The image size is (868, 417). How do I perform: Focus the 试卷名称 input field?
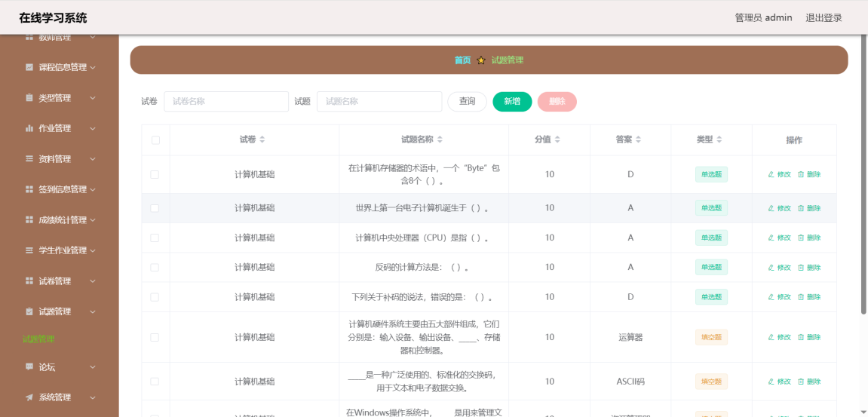[x=226, y=102]
